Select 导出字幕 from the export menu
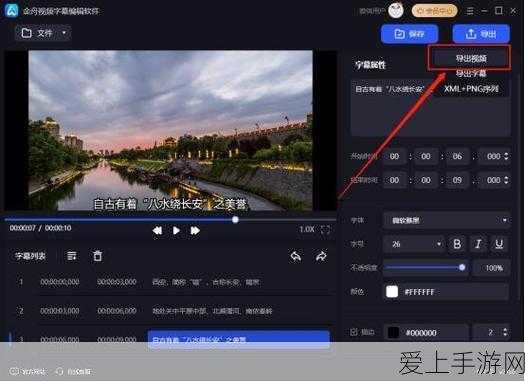Image resolution: width=525 pixels, height=382 pixels. (x=471, y=73)
